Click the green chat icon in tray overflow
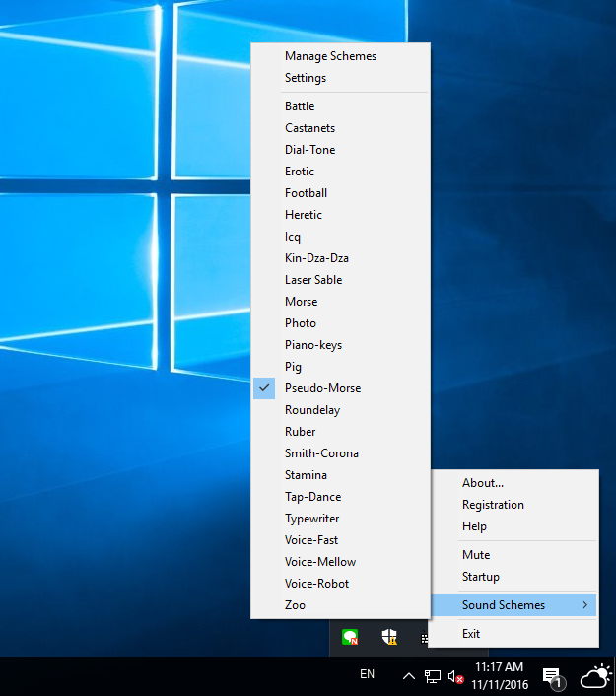616x696 pixels. coord(350,637)
